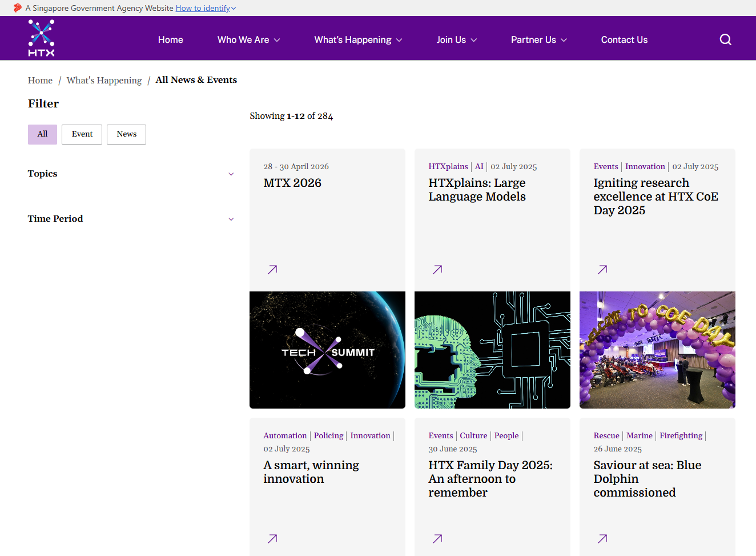Click the Filter heading

coord(43,103)
